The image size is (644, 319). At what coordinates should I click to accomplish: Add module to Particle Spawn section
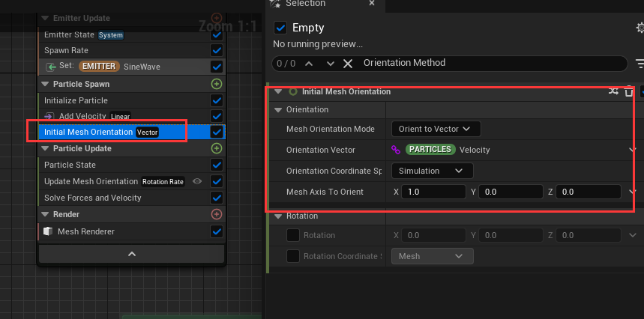click(x=217, y=84)
